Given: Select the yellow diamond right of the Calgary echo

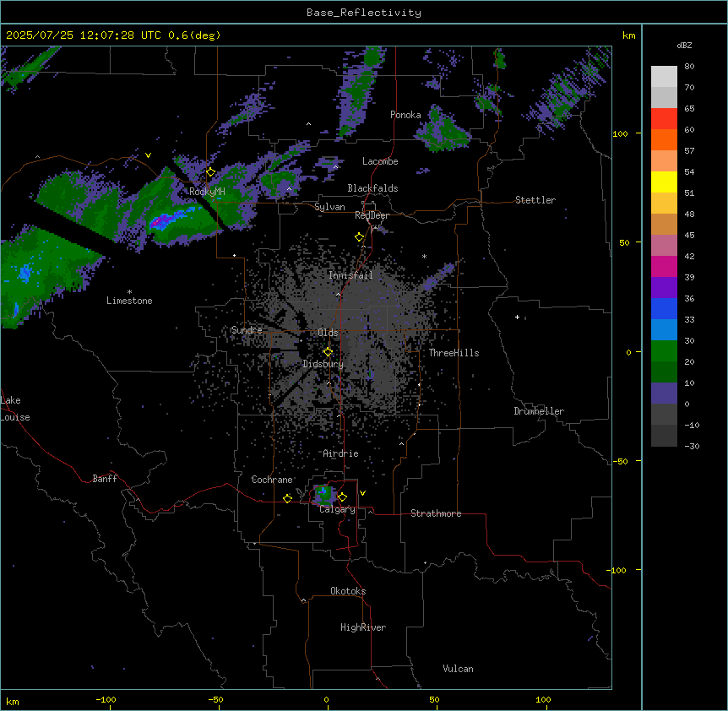Looking at the screenshot, I should pos(342,497).
